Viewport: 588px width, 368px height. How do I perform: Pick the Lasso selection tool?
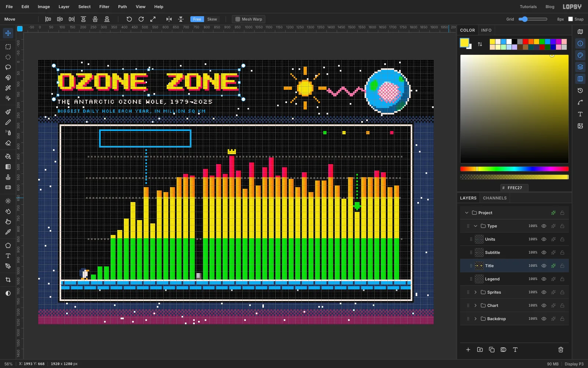(8, 67)
